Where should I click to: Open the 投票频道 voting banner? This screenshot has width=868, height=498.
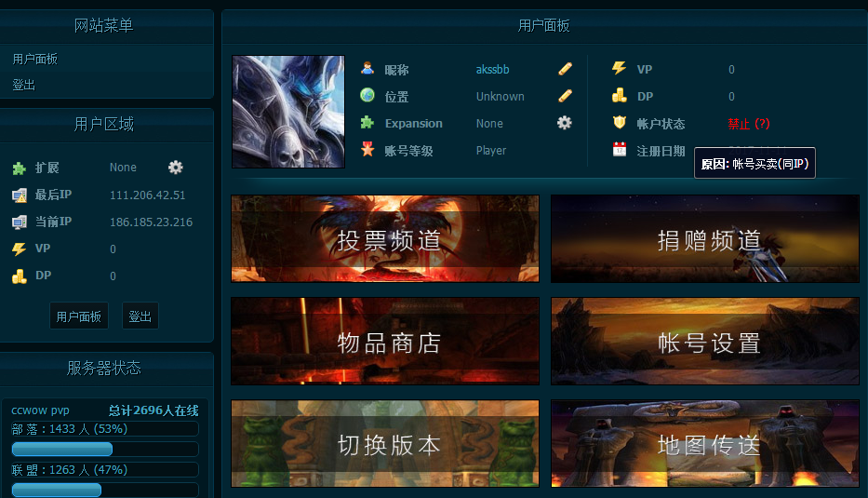point(385,238)
